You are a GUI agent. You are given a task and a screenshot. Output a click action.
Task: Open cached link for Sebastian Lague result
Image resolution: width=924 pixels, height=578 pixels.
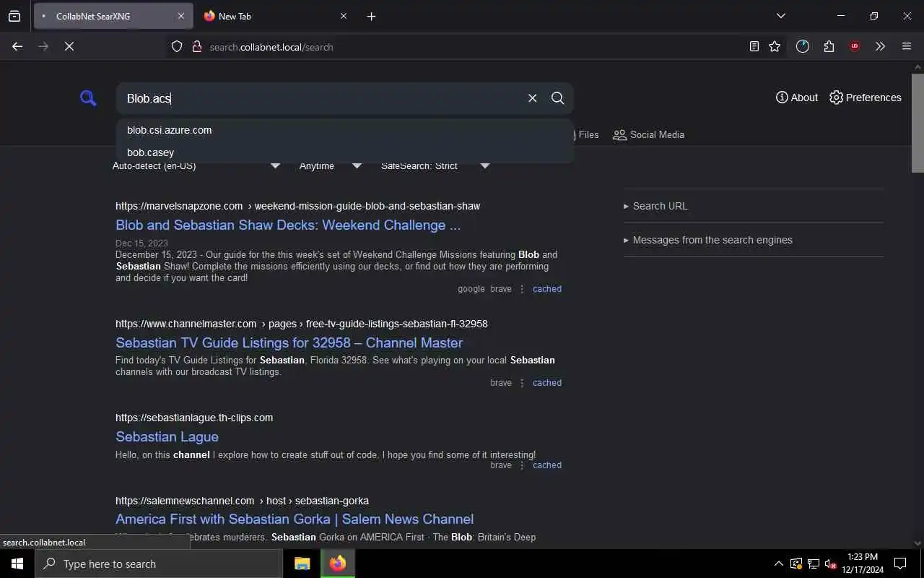546,465
